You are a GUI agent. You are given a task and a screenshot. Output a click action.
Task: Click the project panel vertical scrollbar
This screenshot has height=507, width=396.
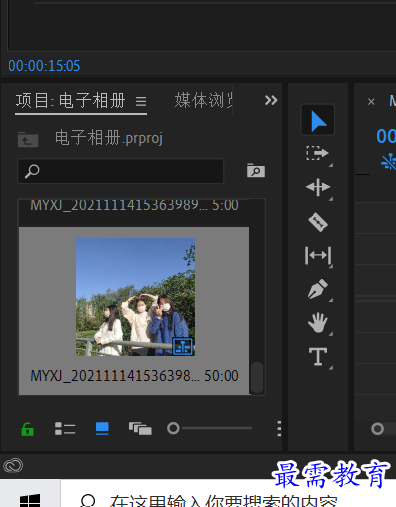click(x=257, y=377)
